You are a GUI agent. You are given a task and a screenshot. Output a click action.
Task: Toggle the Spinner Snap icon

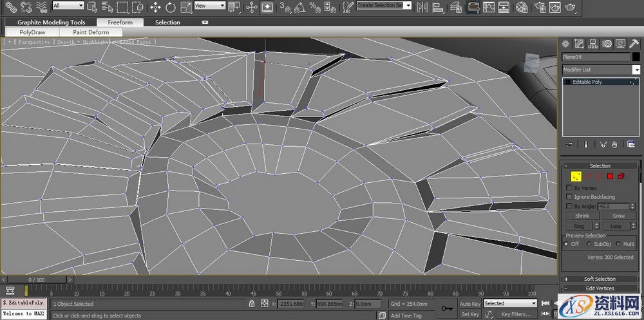pos(329,6)
